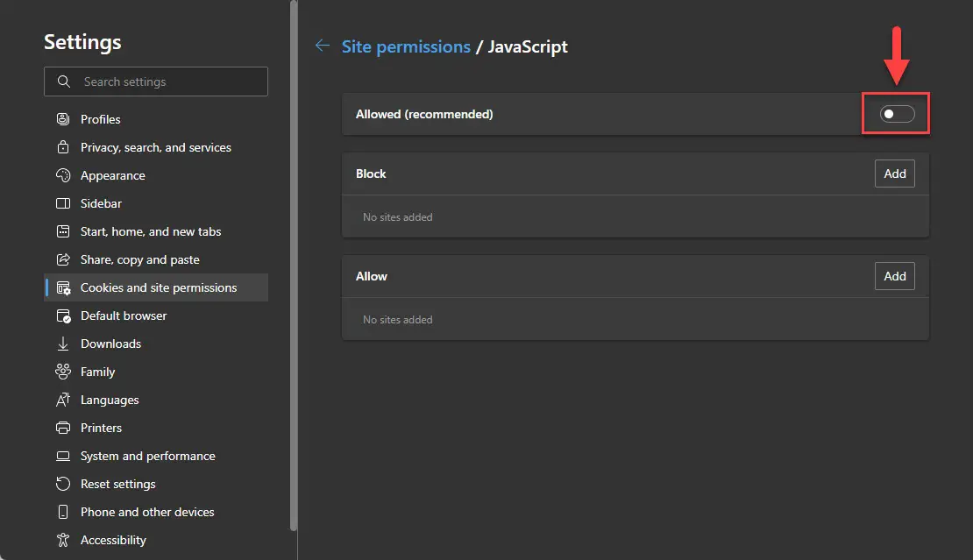The image size is (973, 560).
Task: Click the Downloads arrow icon
Action: 62,344
